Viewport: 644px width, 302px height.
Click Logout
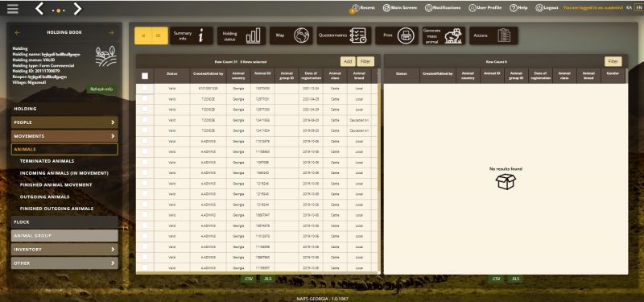coord(547,8)
